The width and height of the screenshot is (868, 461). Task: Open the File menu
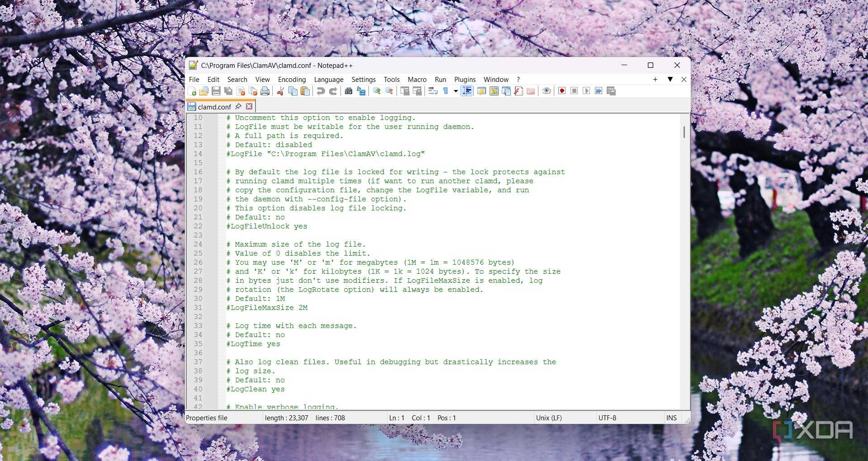(x=194, y=80)
